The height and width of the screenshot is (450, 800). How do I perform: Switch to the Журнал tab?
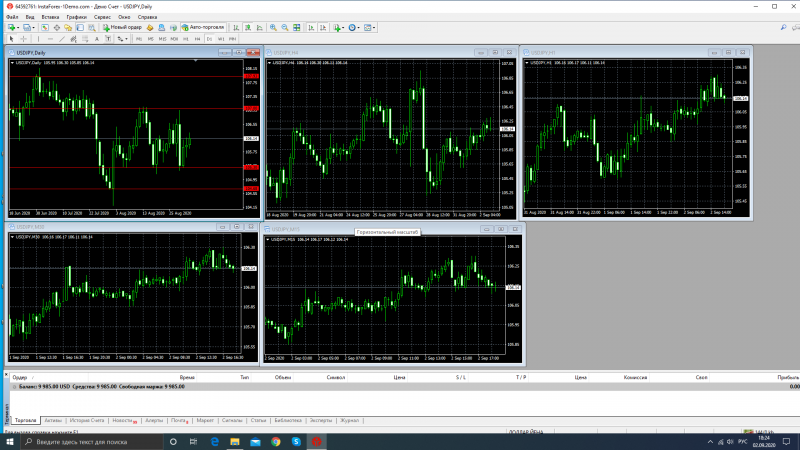tap(349, 420)
